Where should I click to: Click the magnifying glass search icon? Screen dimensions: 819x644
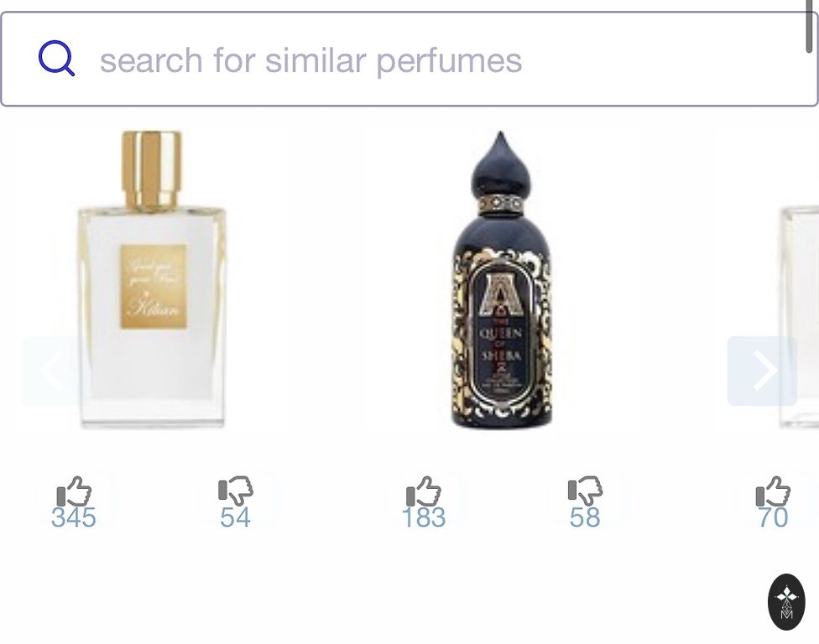click(56, 59)
